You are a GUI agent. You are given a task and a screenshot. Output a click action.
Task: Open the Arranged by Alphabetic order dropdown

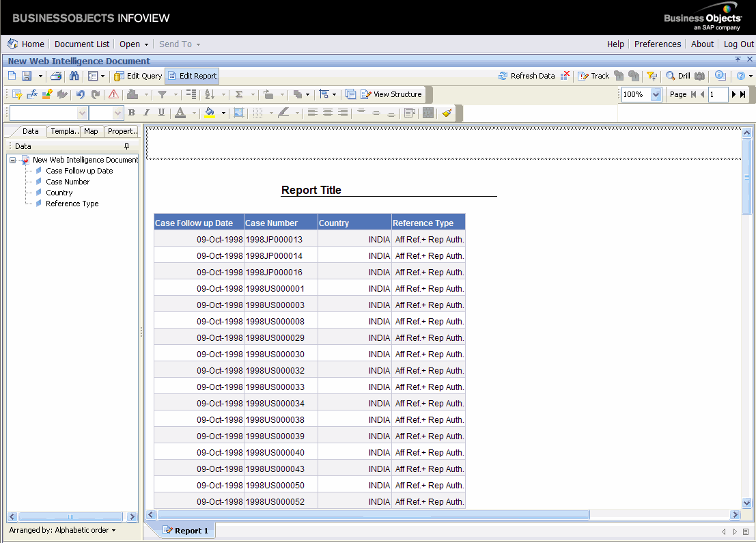[62, 530]
